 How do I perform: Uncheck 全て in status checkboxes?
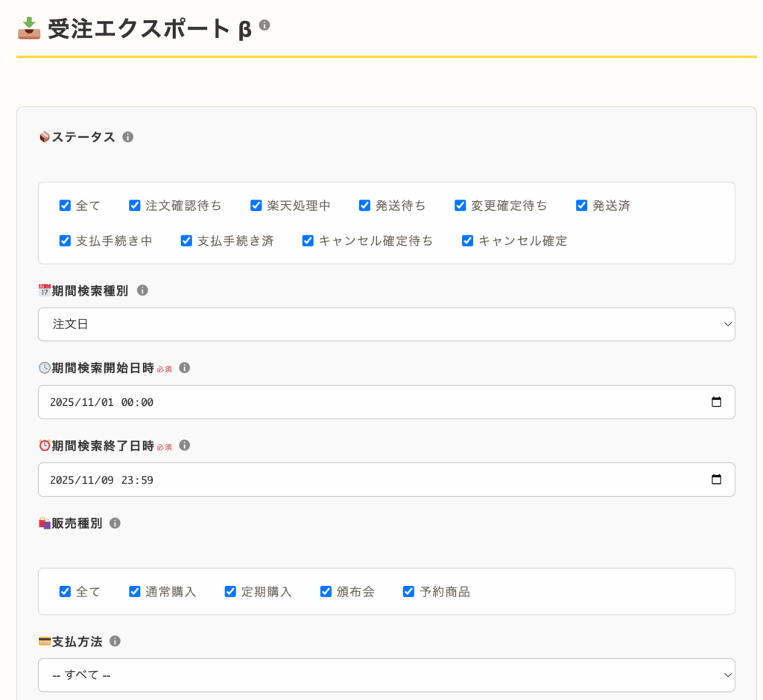(65, 206)
